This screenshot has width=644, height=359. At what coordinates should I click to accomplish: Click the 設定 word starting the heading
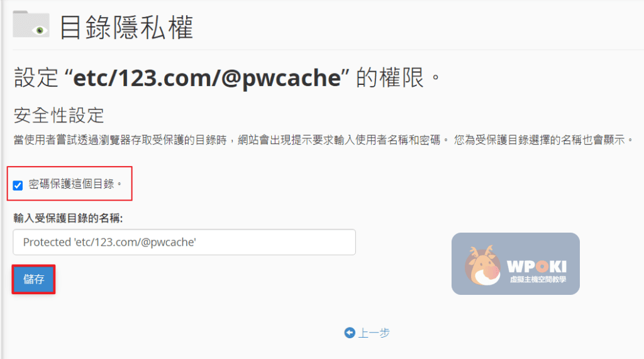coord(36,77)
